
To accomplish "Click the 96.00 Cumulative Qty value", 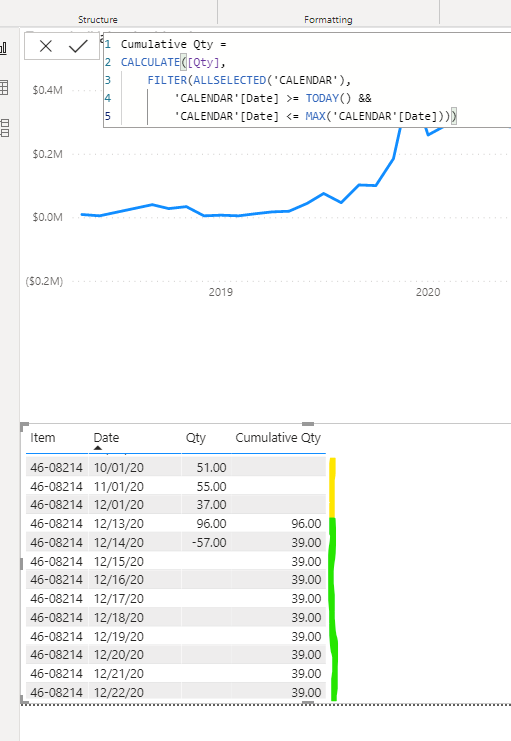I will [x=306, y=524].
